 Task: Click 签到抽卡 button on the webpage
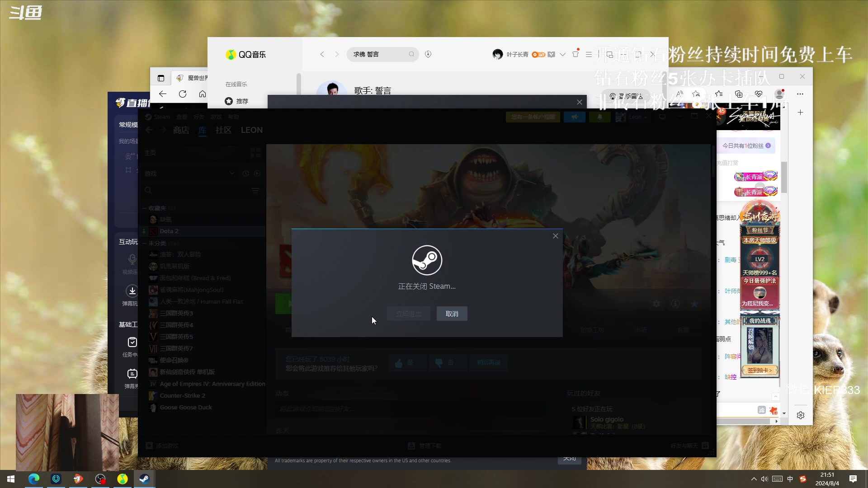[760, 370]
